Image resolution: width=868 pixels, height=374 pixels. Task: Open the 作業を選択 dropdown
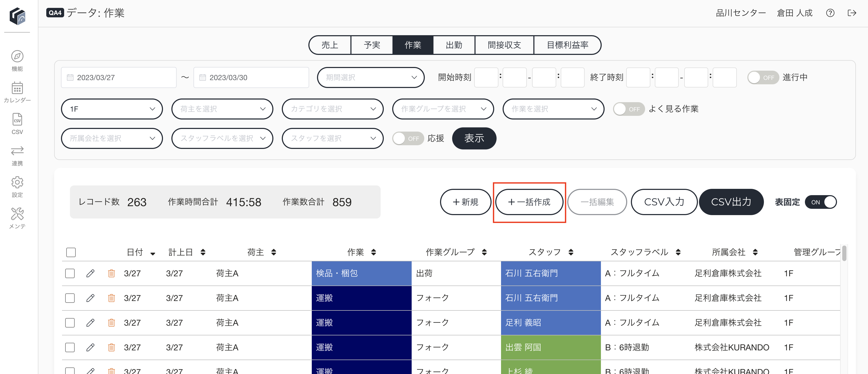pos(553,109)
